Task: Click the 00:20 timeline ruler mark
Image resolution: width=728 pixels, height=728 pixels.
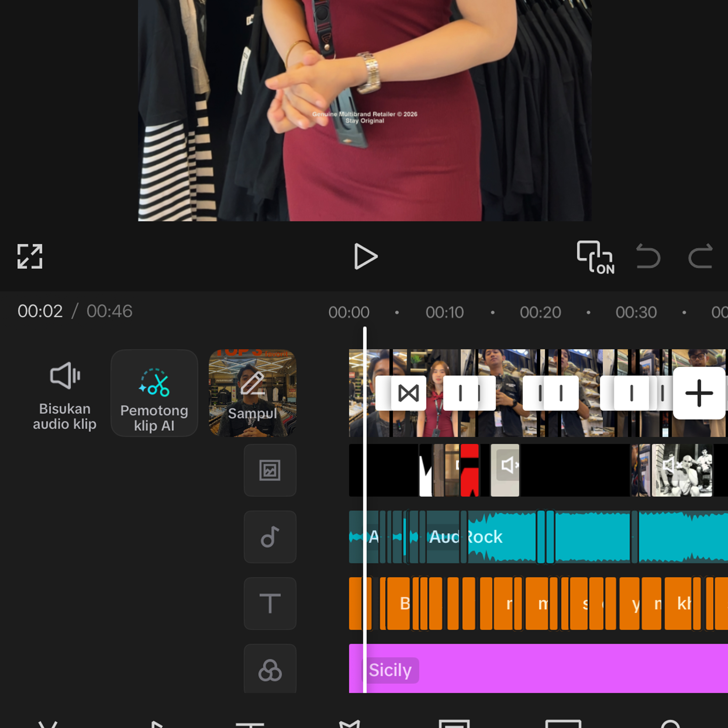Action: 540,312
